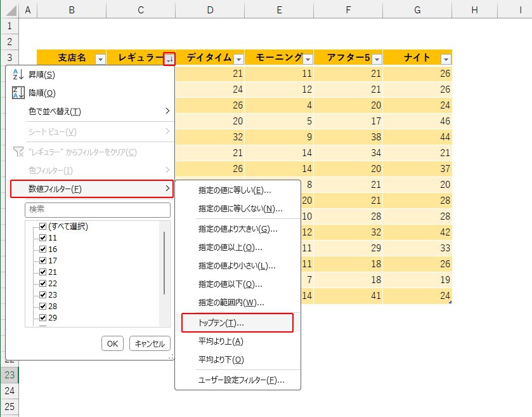Click the filter list vertical scrollbar
The width and height of the screenshot is (532, 417).
(164, 263)
